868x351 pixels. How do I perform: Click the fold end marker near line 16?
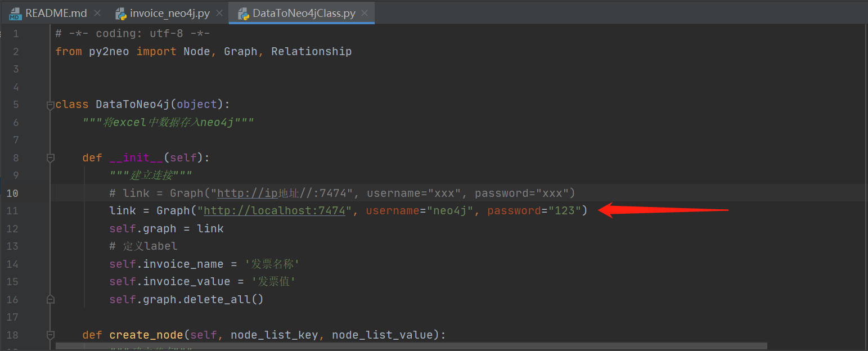[x=50, y=299]
